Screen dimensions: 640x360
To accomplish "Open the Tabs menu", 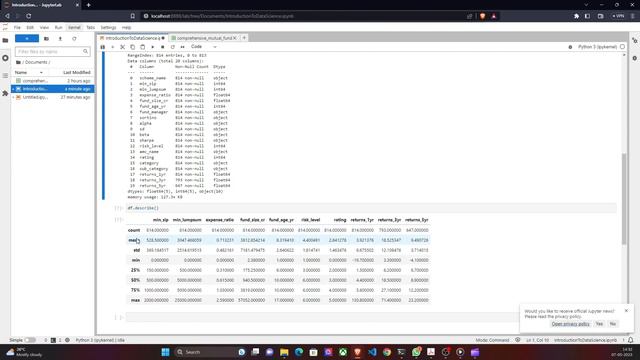I will [91, 27].
